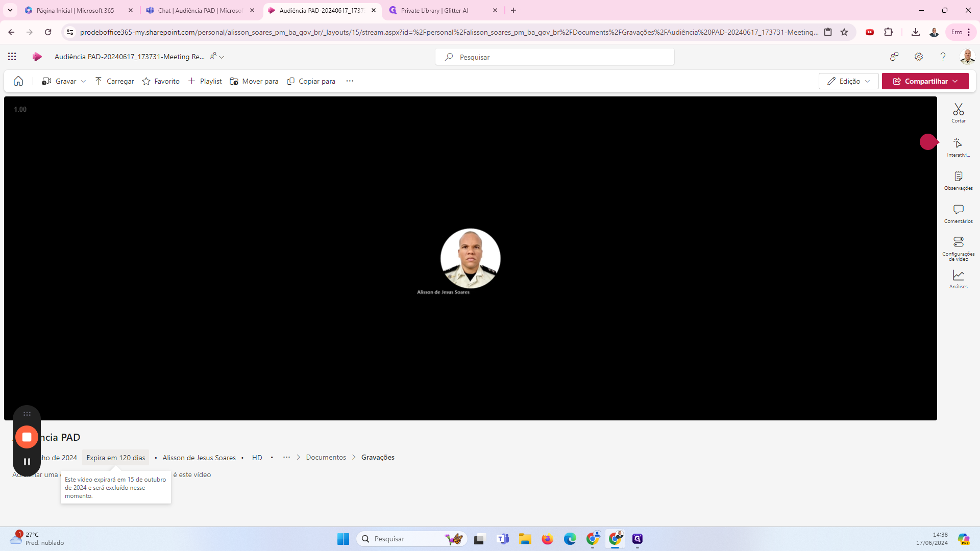Open the Compartilhar share dropdown
Viewport: 980px width, 551px height.
click(x=925, y=81)
